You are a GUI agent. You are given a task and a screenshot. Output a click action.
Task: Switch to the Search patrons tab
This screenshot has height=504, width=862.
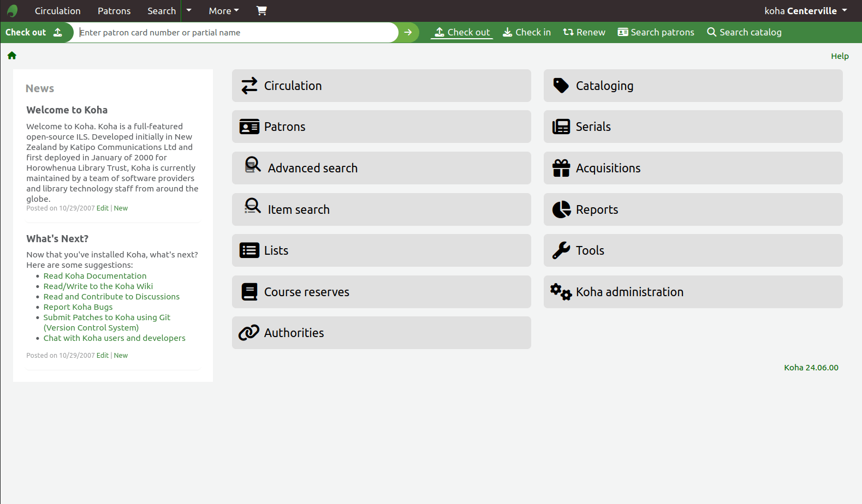(x=656, y=32)
